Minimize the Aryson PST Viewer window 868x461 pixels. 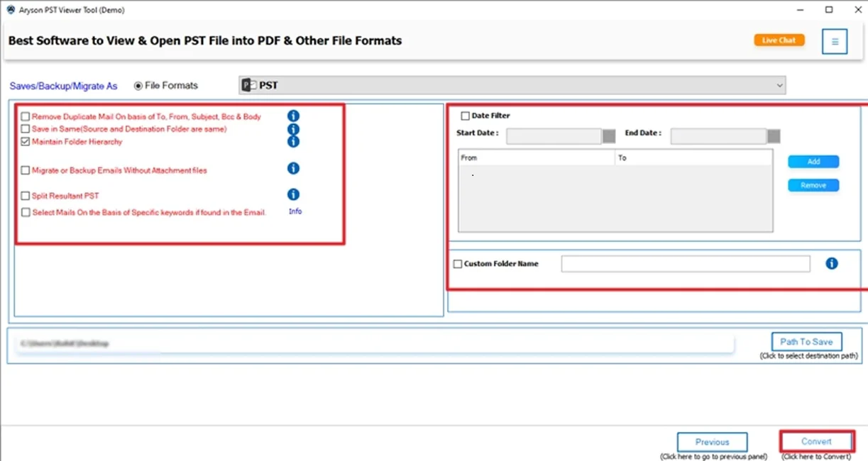click(801, 10)
